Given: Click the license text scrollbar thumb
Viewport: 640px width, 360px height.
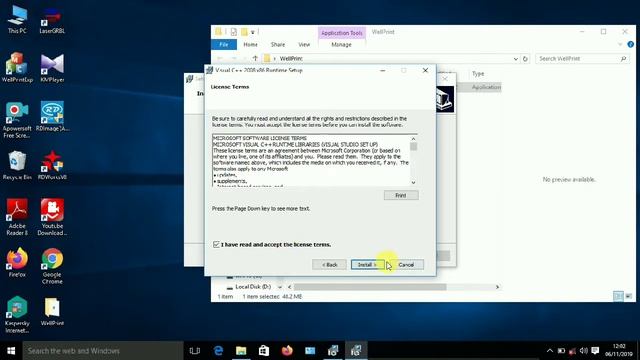Looking at the screenshot, I should 413,146.
